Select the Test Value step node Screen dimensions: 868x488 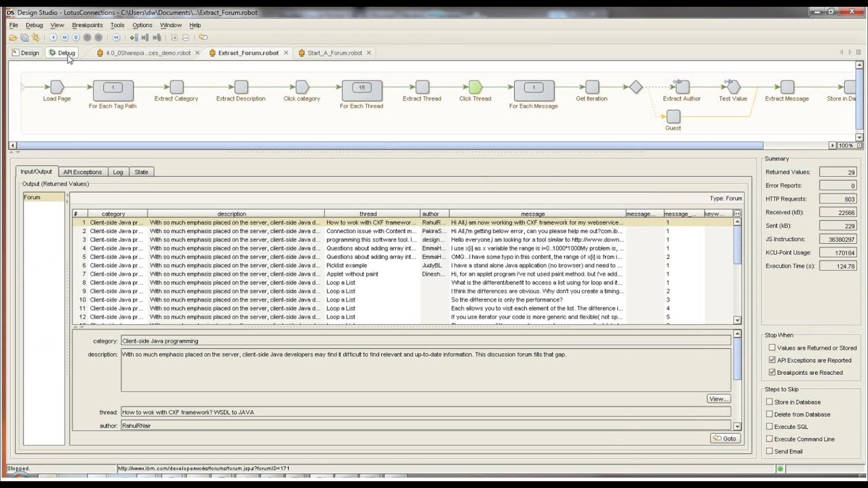tap(733, 87)
